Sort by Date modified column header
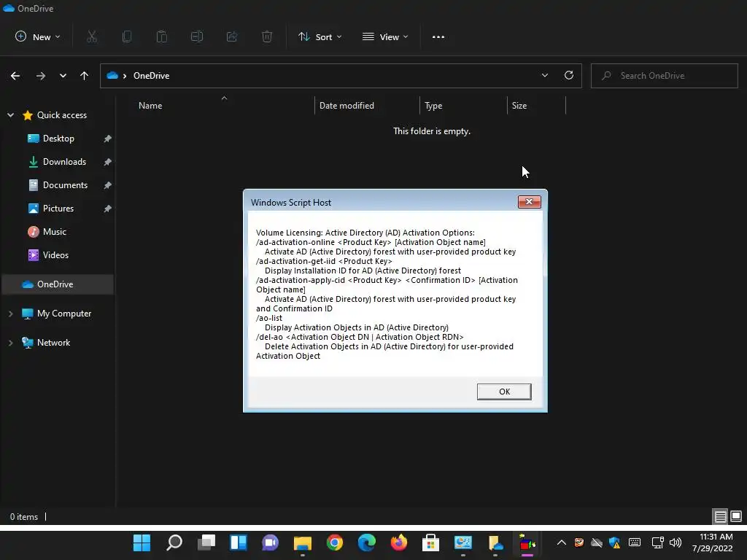 [x=347, y=106]
